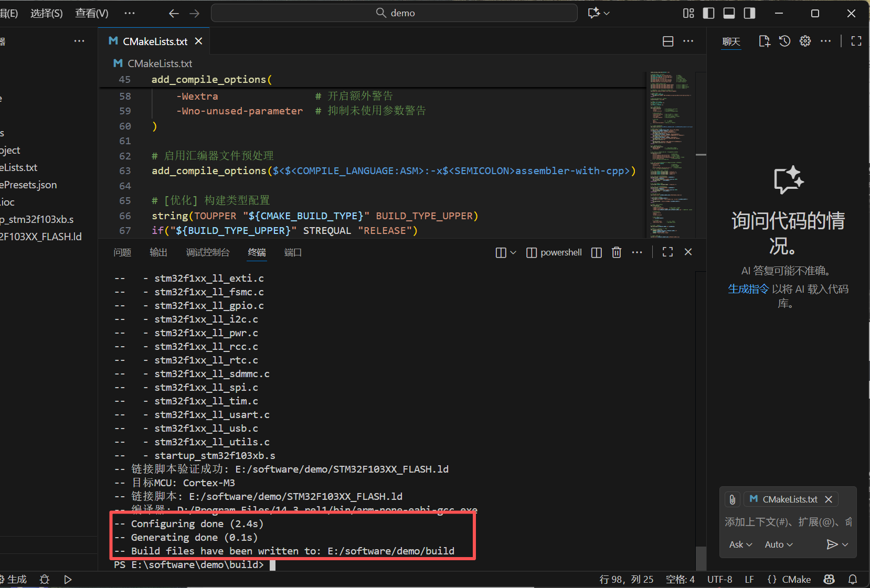Open the notifications bell

[x=853, y=579]
